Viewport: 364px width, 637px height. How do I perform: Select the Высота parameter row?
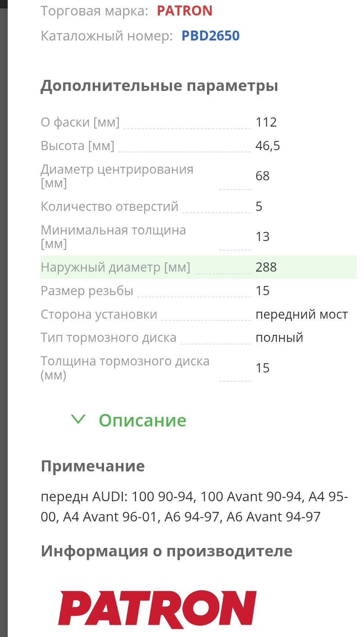pyautogui.click(x=199, y=146)
